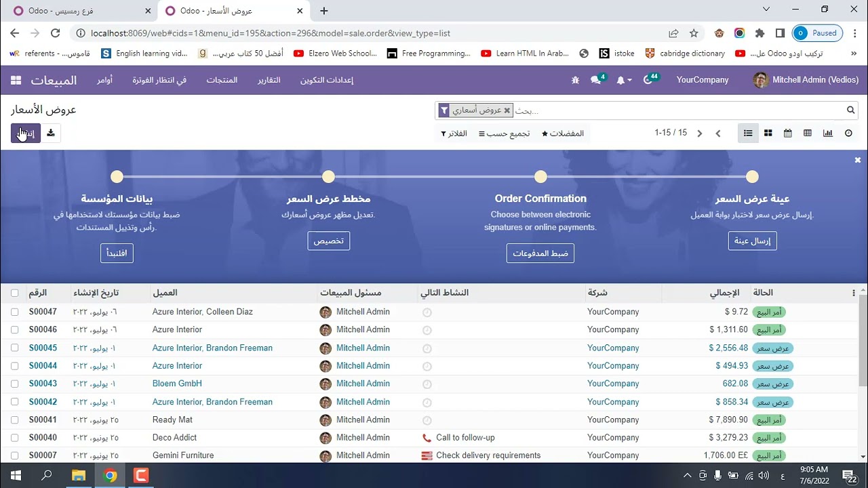The height and width of the screenshot is (488, 868).
Task: Click the delivery activity icon for S00007
Action: pos(427,455)
